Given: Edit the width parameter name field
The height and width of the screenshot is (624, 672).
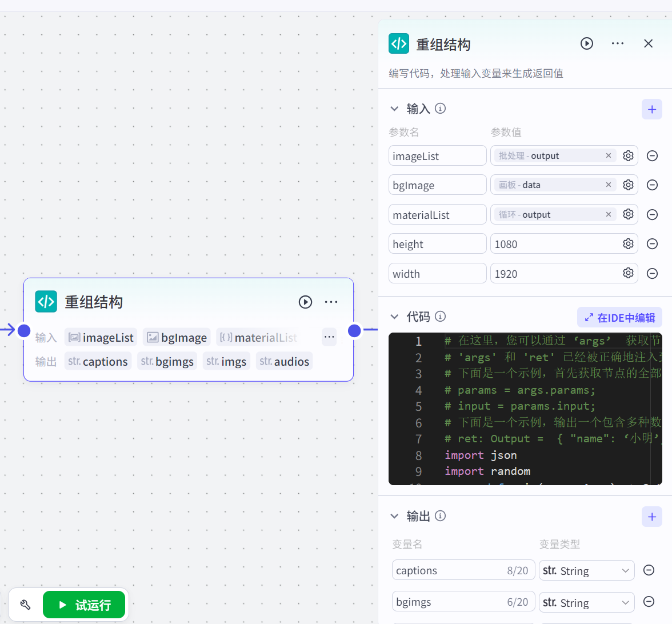Looking at the screenshot, I should pos(437,273).
